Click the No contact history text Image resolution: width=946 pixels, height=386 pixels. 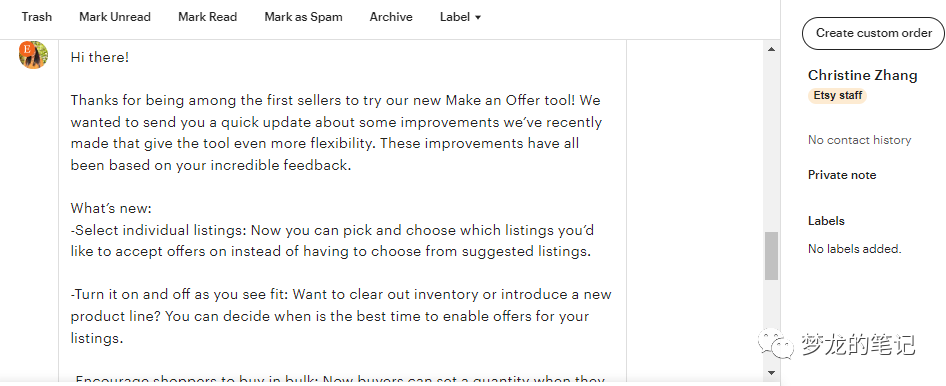860,140
